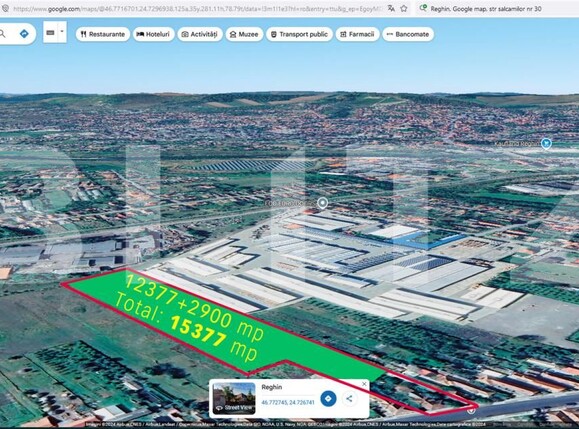Screen dimensions: 579x429
Task: Select the Hoteluri filter chip
Action: pyautogui.click(x=153, y=34)
